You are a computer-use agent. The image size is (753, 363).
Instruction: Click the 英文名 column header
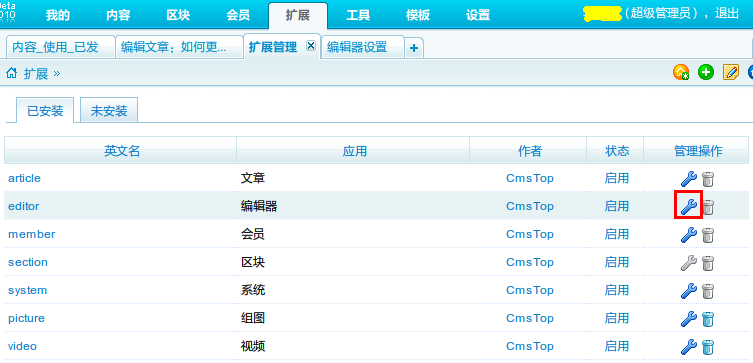point(122,151)
